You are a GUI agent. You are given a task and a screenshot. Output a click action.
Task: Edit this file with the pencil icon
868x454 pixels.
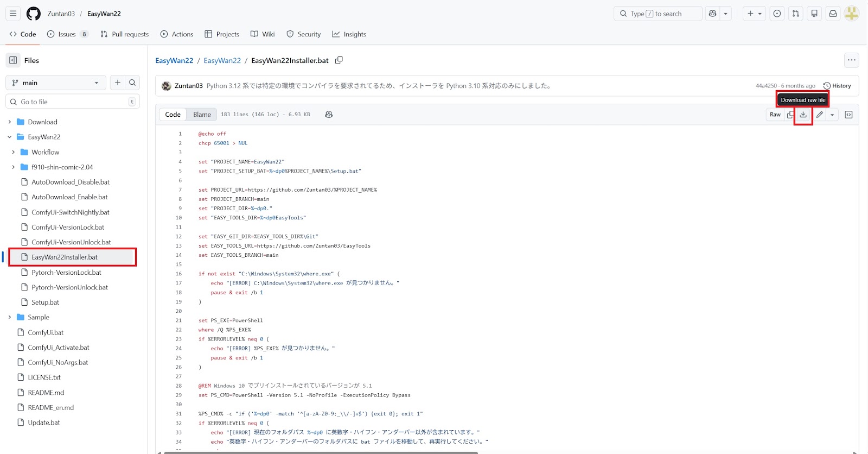pyautogui.click(x=820, y=115)
